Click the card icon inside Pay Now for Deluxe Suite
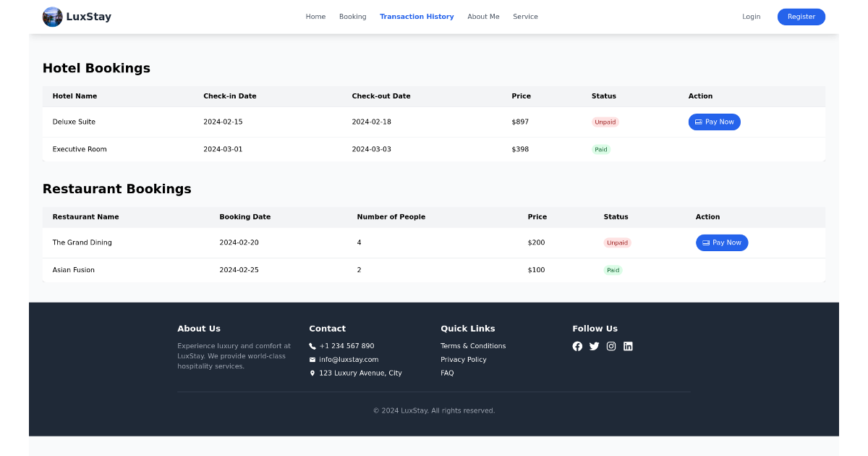 click(x=698, y=122)
